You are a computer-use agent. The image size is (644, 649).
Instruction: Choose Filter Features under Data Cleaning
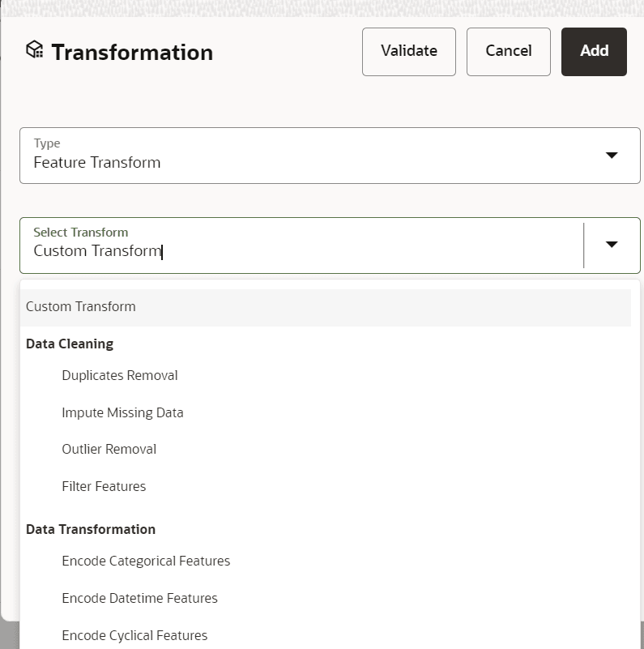104,486
